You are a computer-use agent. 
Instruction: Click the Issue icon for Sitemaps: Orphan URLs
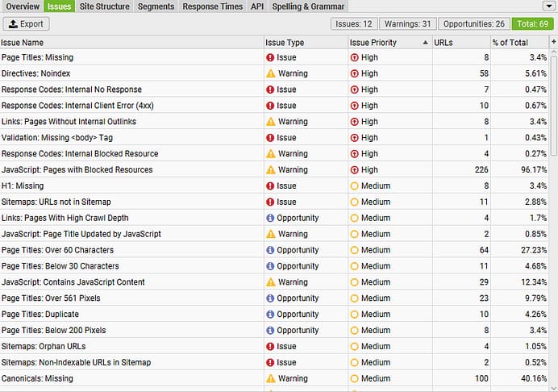coord(270,346)
